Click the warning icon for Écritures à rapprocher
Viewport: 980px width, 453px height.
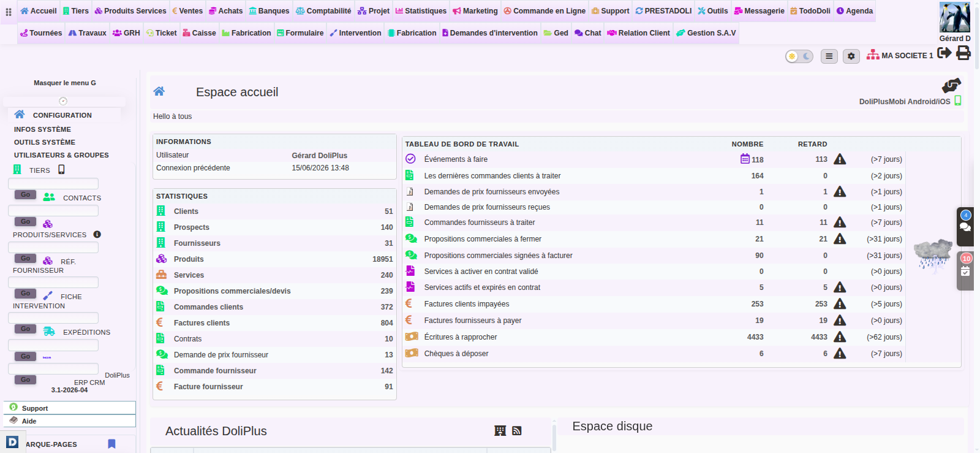pos(840,337)
